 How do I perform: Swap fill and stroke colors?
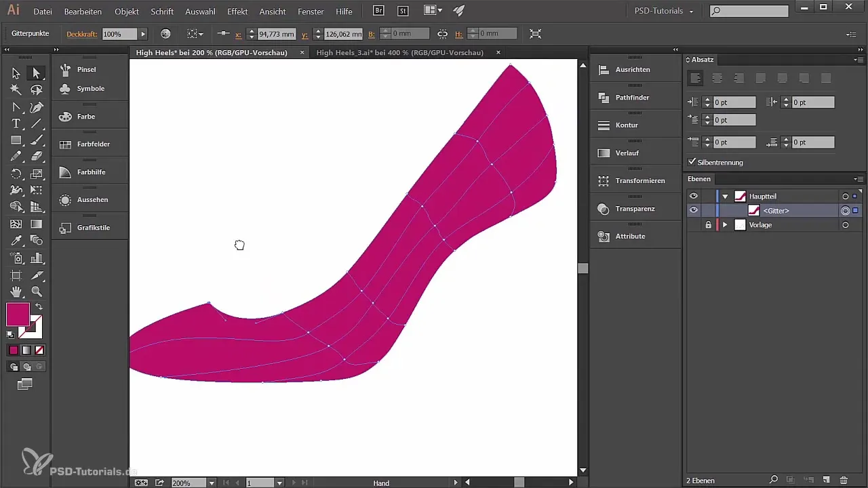point(39,307)
